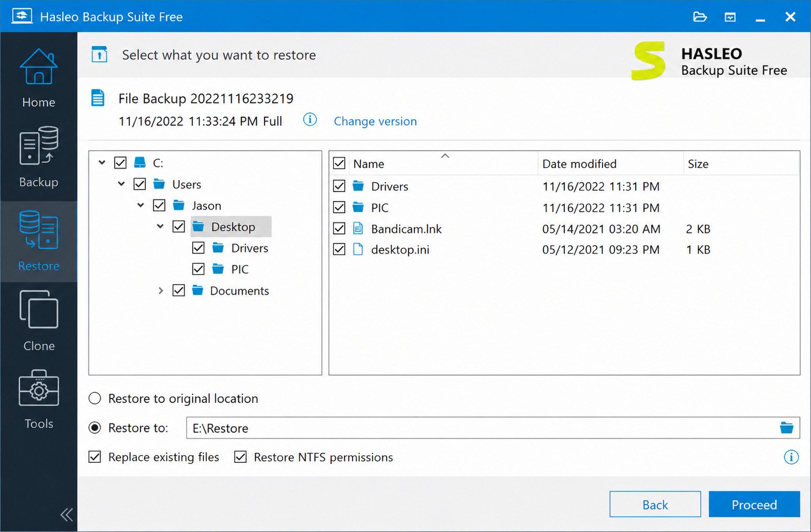This screenshot has width=811, height=532.
Task: Toggle Restore NTFS permissions checkbox
Action: click(x=240, y=457)
